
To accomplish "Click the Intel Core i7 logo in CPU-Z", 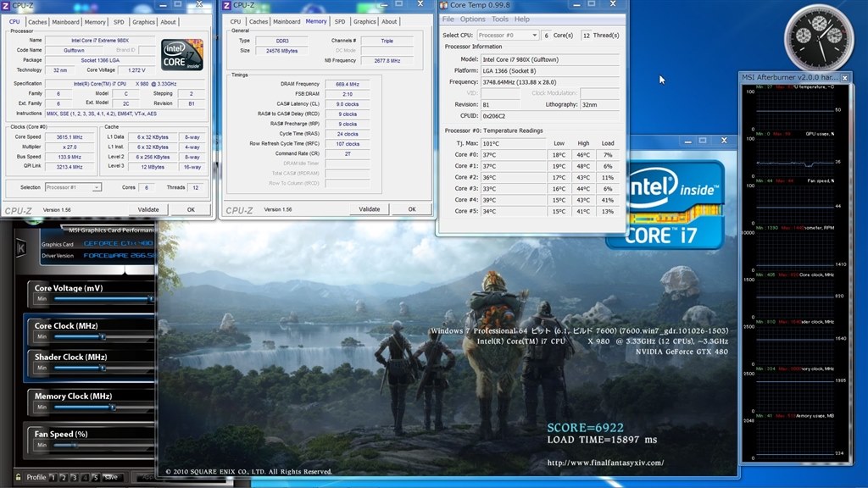I will [182, 53].
